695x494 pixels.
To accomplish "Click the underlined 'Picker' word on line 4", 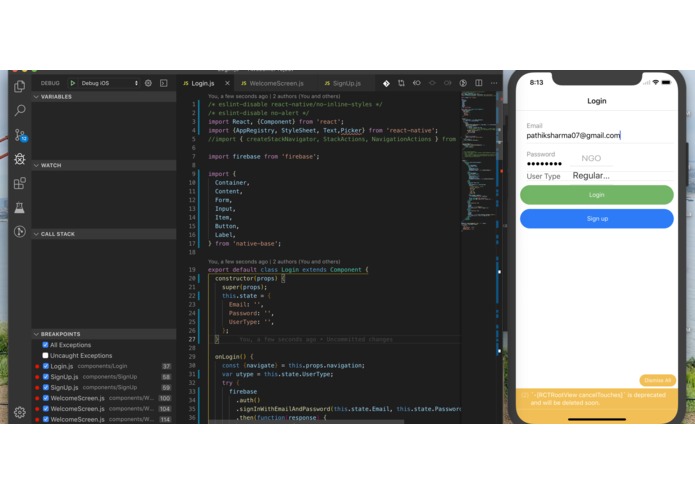I will pos(351,131).
